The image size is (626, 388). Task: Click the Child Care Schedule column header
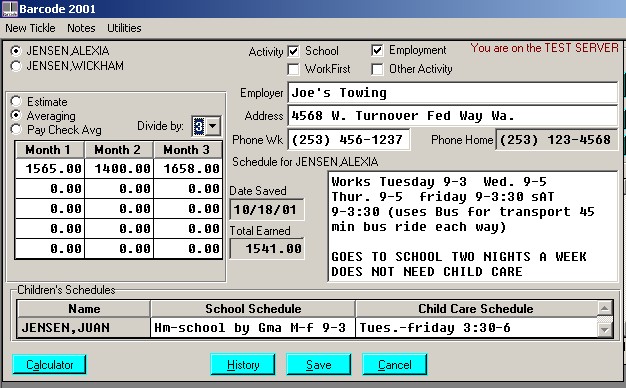476,309
